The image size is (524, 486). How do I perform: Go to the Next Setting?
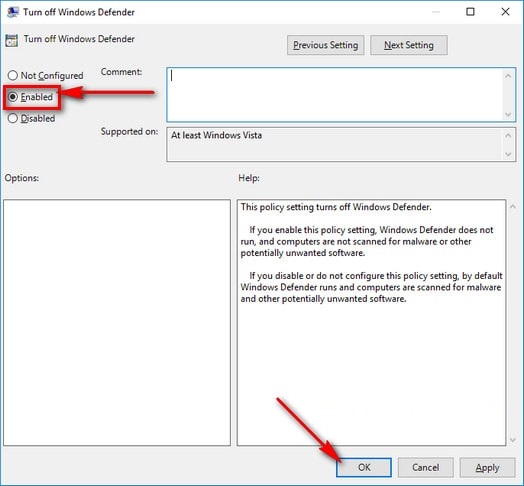pos(409,45)
